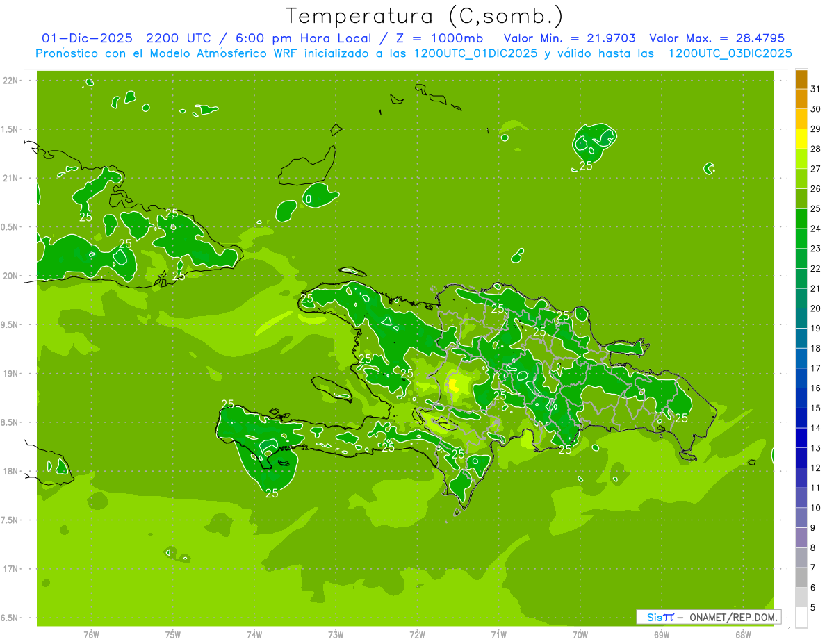The width and height of the screenshot is (834, 644).
Task: Click the '69W' longitude axis label
Action: click(x=662, y=635)
